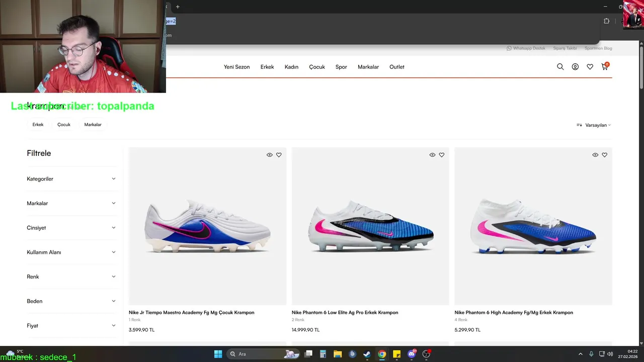Go to the Outlet section

point(397,67)
